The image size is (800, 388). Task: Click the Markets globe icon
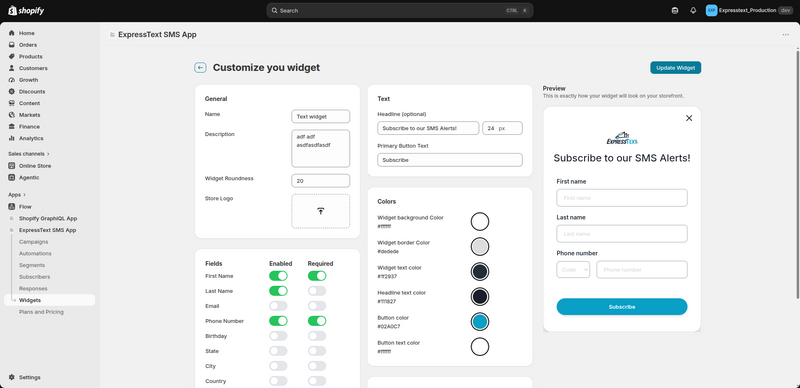12,115
